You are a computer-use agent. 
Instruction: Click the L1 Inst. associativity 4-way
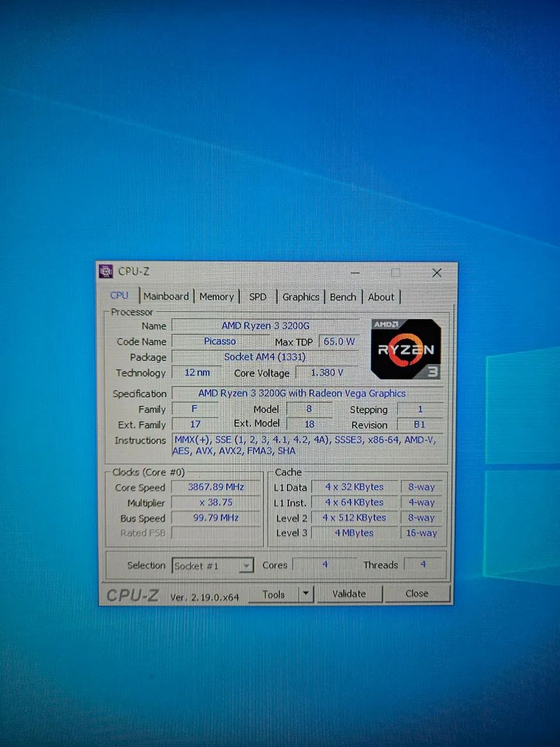[421, 502]
